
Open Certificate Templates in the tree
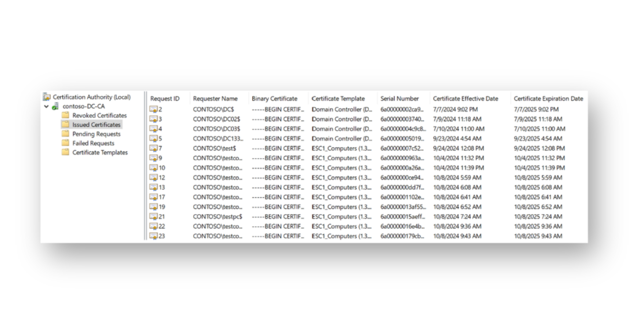[100, 152]
